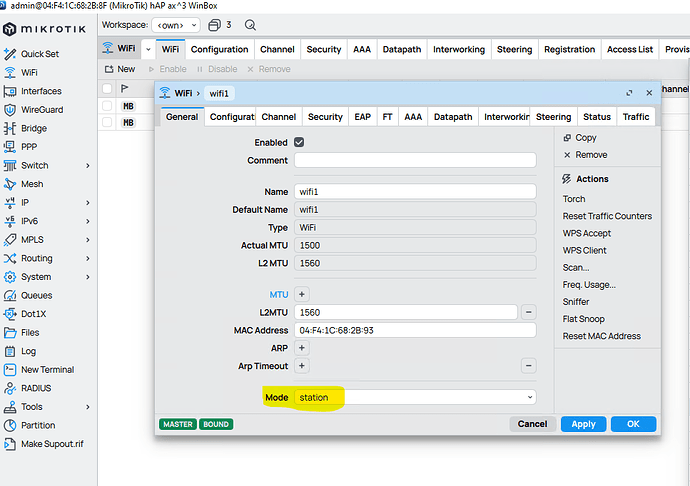The width and height of the screenshot is (690, 486).
Task: Open the Traffic tab in the wifi1 dialog
Action: (x=636, y=117)
